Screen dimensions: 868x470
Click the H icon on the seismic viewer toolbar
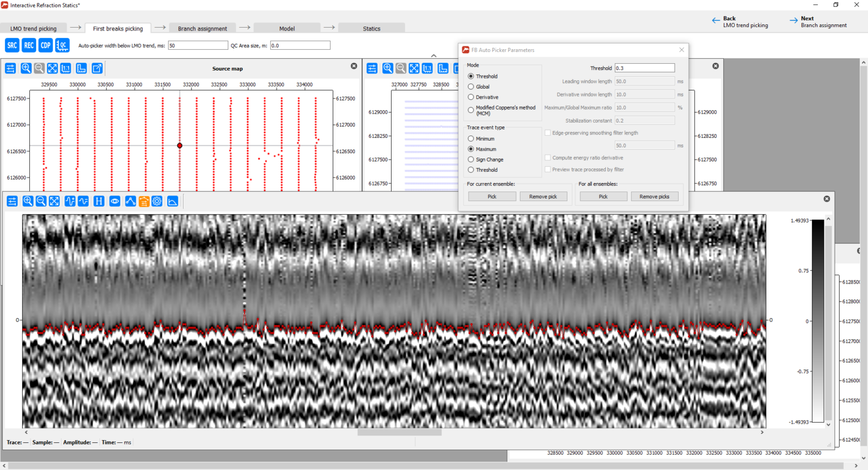click(x=99, y=201)
